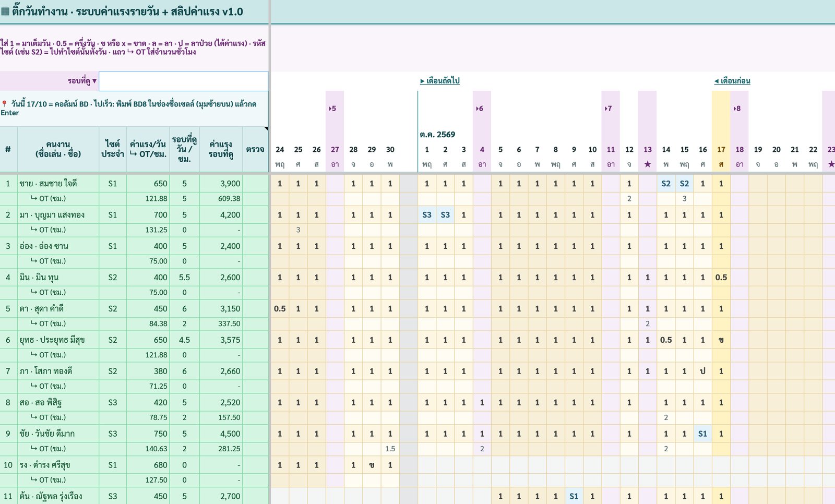Viewport: 835px width, 504px height.
Task: Select the ต.ค. 2569 month label
Action: 437,134
